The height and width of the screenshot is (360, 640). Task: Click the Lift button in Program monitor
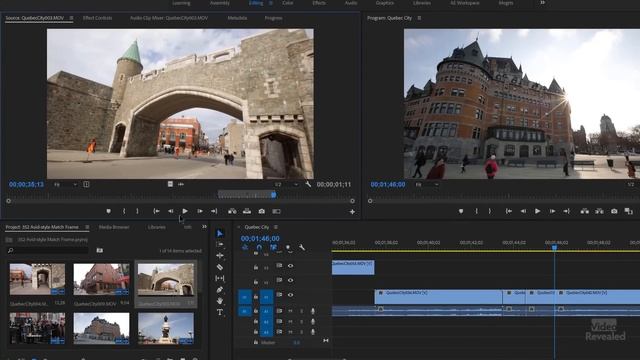[x=584, y=211]
